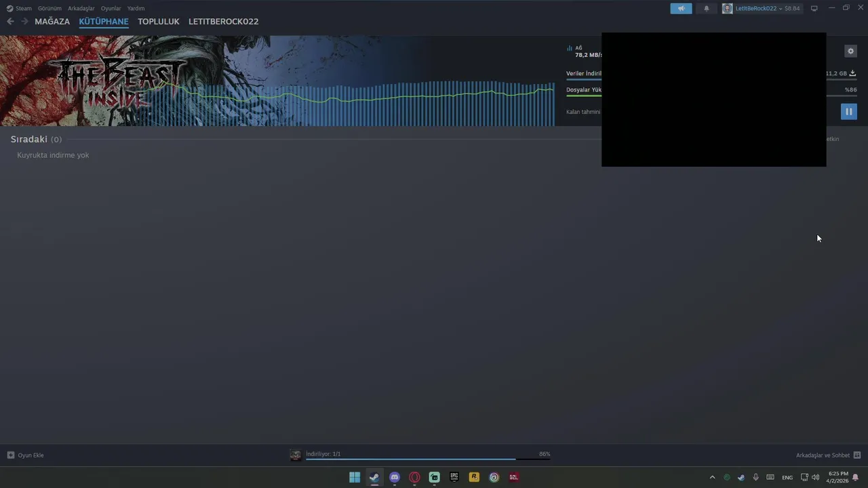Open the green app icon after Opera in taskbar
This screenshot has width=868, height=488.
[x=434, y=477]
